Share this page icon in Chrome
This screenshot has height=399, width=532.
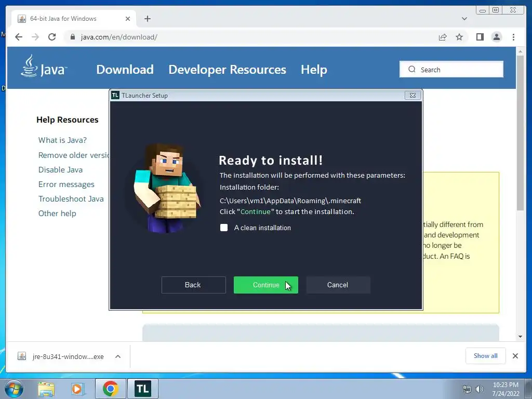(443, 37)
